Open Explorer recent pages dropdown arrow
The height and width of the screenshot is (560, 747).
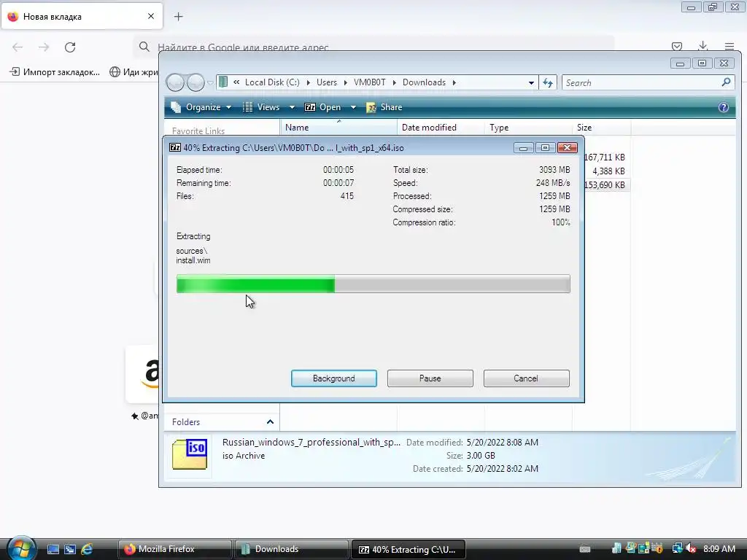(x=210, y=83)
